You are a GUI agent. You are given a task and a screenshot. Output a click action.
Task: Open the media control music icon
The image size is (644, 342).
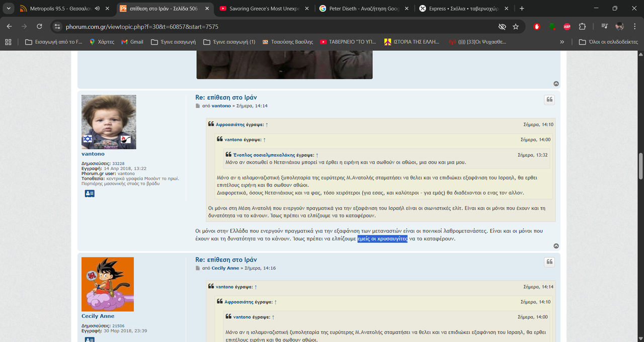tap(605, 26)
